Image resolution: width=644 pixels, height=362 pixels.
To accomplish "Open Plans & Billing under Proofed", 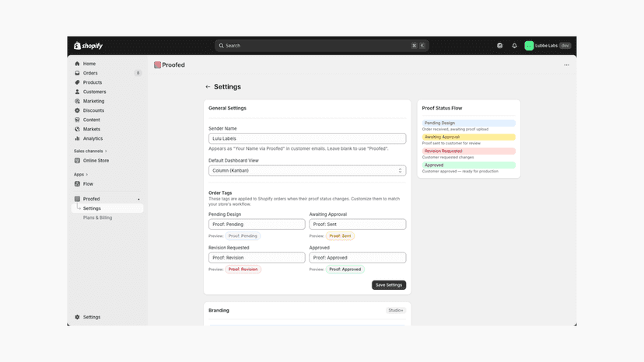I will click(98, 218).
